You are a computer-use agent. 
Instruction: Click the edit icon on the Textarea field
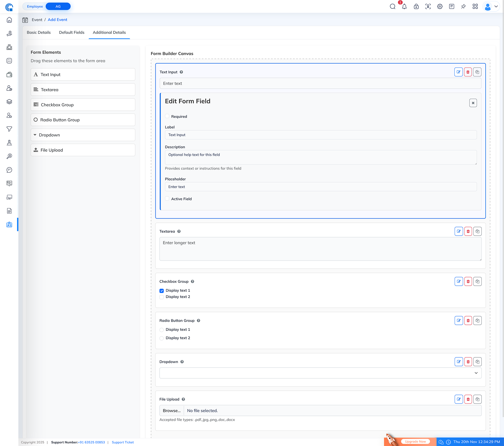459,231
